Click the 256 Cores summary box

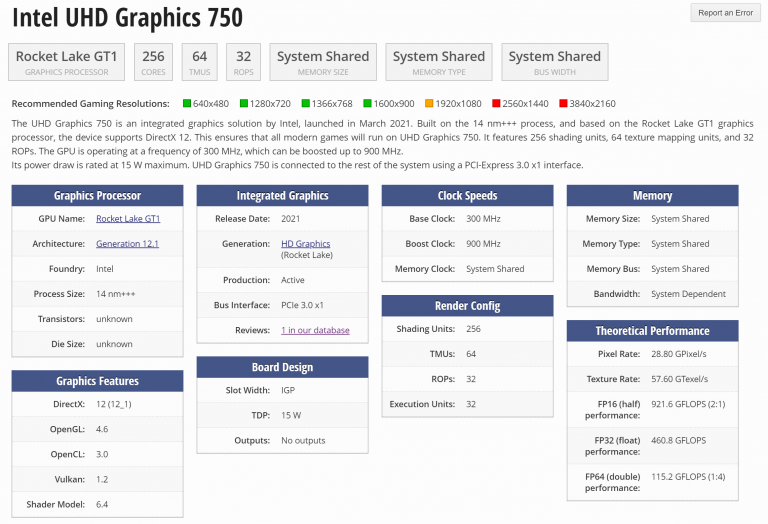point(153,62)
